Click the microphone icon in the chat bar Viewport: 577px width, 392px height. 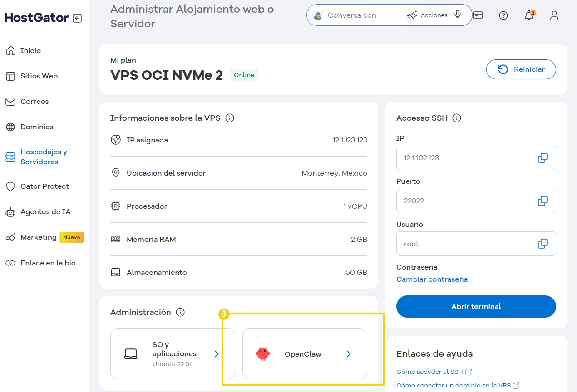[x=457, y=15]
